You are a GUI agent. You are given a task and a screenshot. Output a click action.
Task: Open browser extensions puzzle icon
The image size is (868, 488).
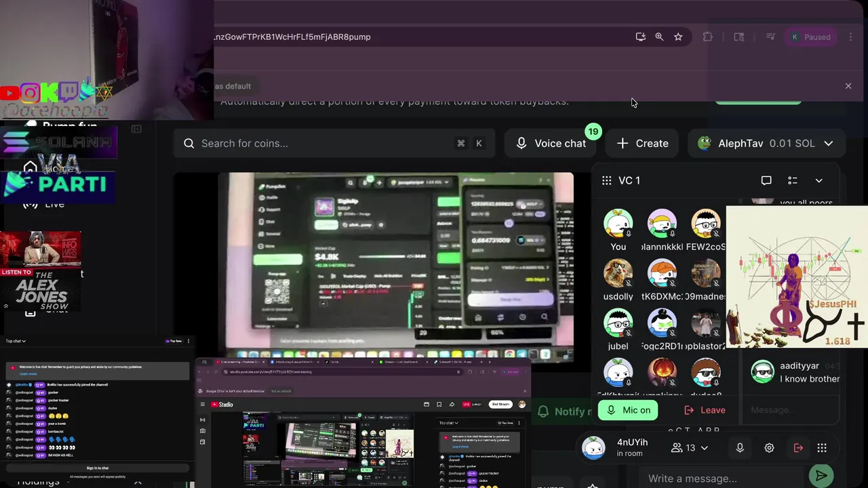coord(707,37)
